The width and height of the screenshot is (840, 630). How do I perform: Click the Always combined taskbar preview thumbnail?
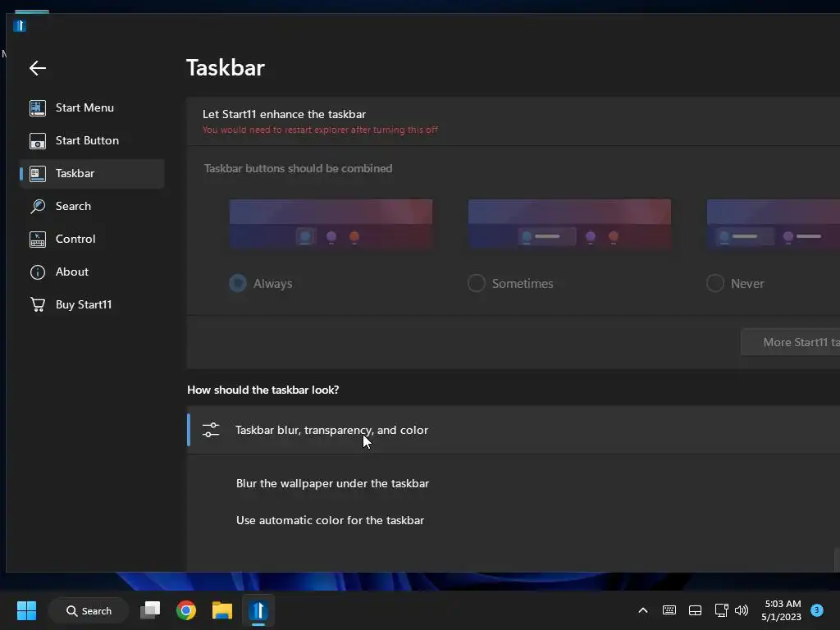tap(331, 224)
